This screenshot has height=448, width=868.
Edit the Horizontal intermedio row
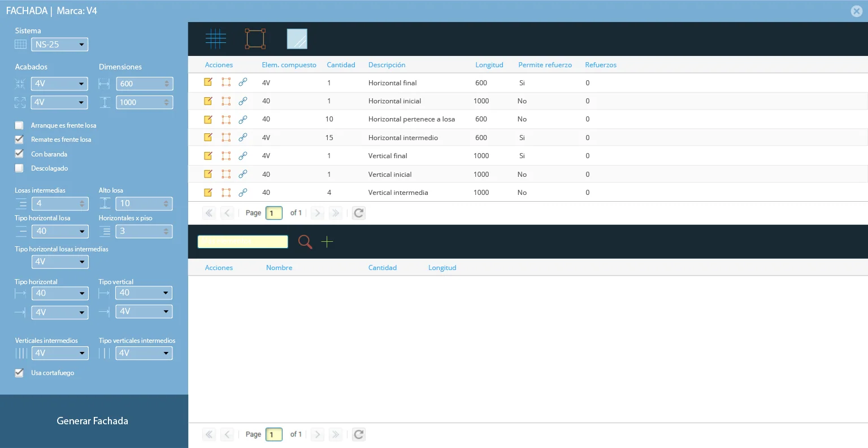click(208, 137)
